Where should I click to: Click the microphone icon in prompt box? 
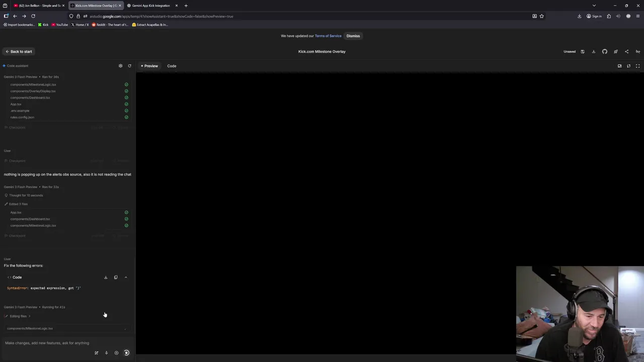pyautogui.click(x=106, y=353)
